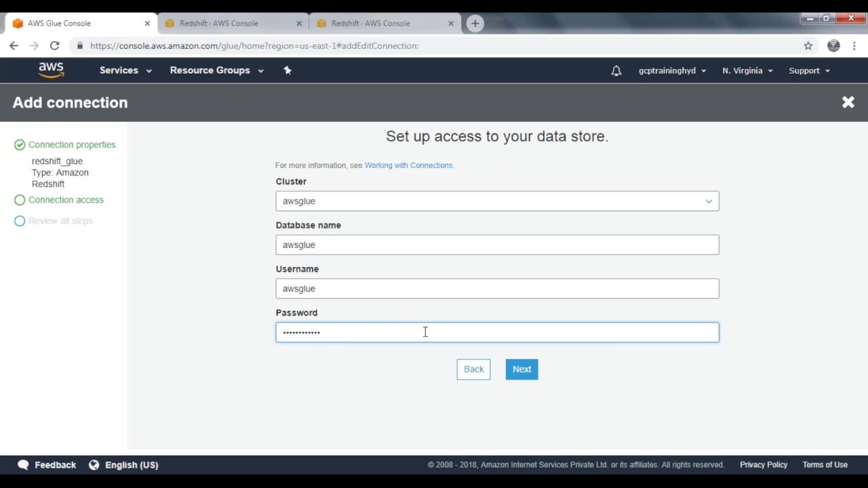Click the Password input field
Viewport: 868px width, 488px height.
click(x=497, y=332)
